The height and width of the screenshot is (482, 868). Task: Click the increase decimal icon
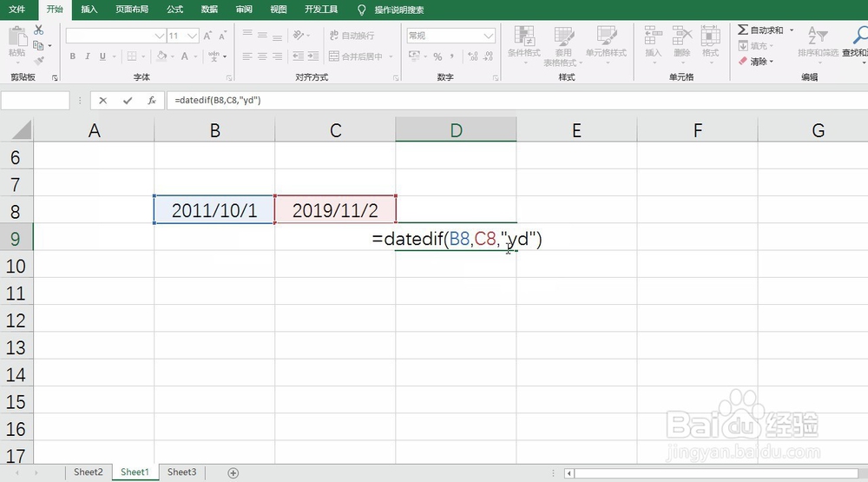click(473, 56)
